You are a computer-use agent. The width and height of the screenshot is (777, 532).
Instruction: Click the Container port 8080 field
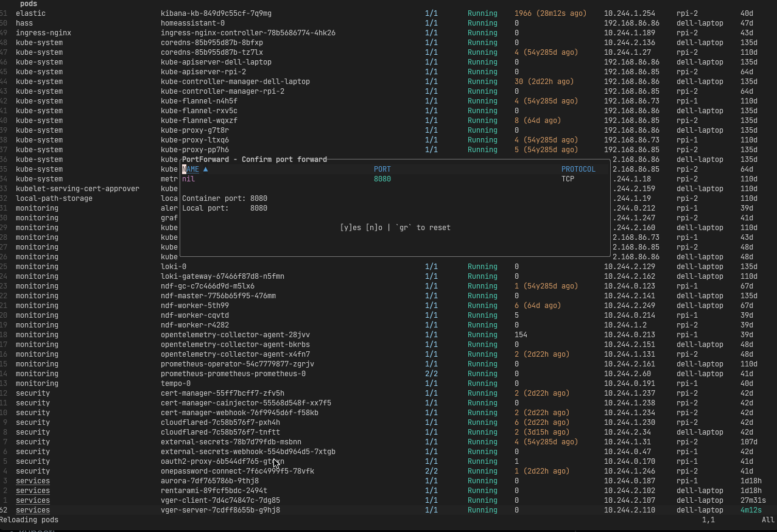coord(225,198)
